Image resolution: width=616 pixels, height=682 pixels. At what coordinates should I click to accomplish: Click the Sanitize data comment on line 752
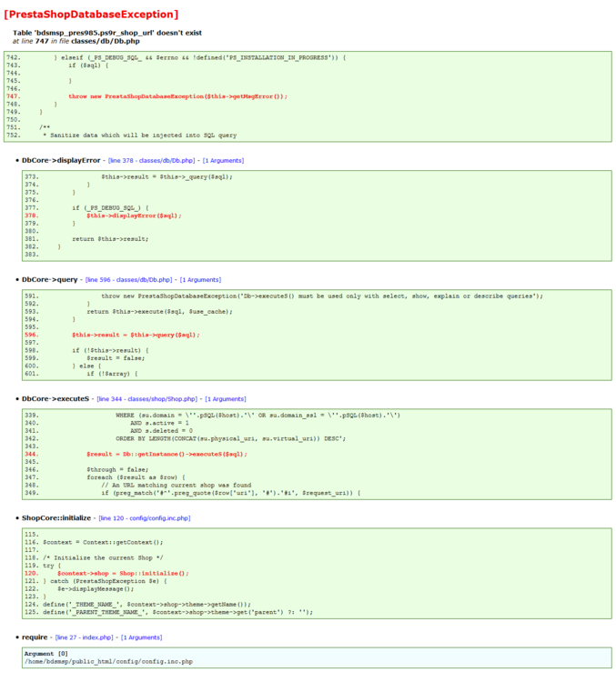tap(140, 135)
